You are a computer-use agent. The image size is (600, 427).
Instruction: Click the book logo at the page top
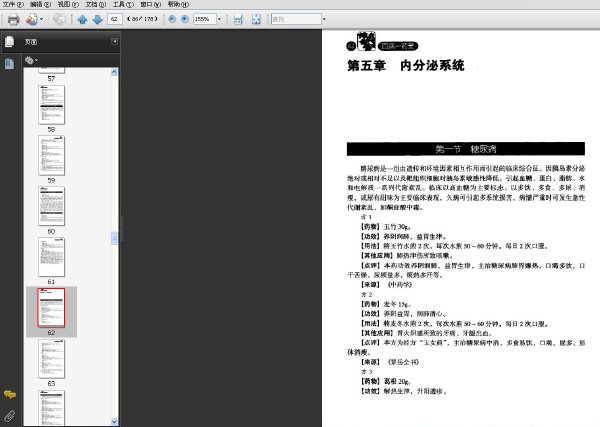coord(366,41)
